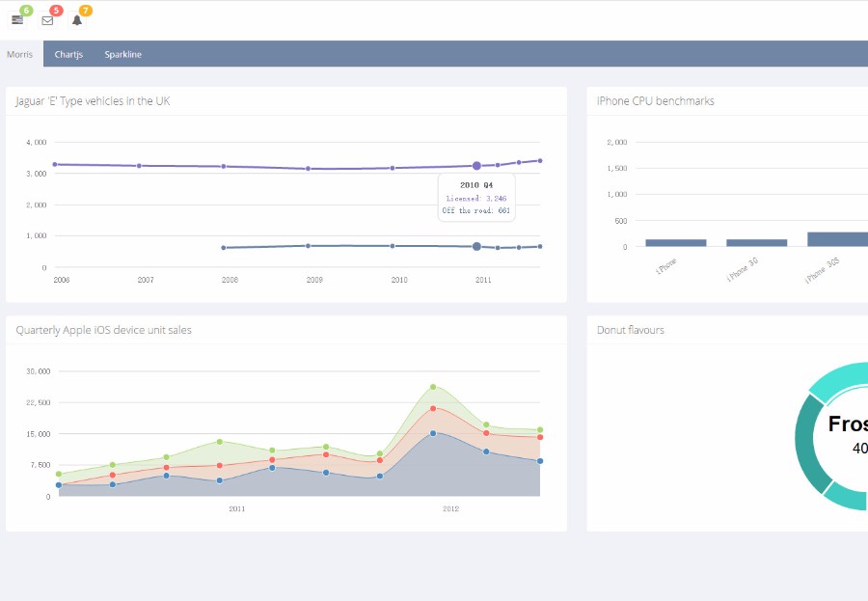
Task: Select the Morris tab
Action: 20,55
